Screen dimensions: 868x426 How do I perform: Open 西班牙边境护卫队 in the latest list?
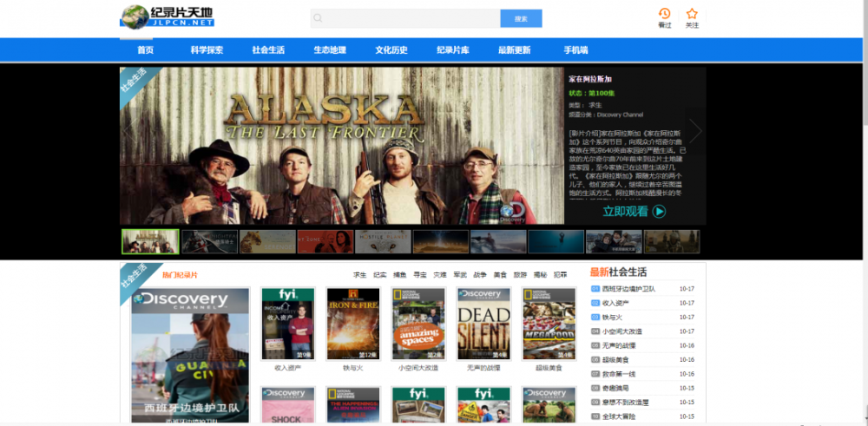[x=628, y=289]
